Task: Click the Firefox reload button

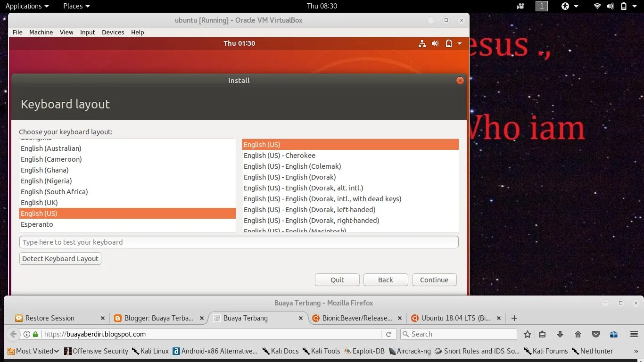Action: pos(388,334)
